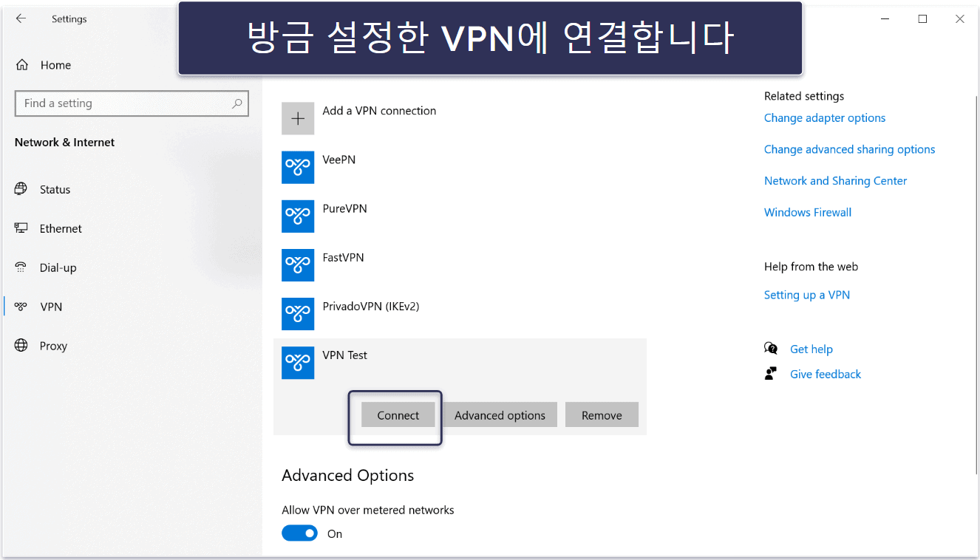Open Setting up a VPN help link
Screen dimensions: 980x560
click(x=807, y=295)
